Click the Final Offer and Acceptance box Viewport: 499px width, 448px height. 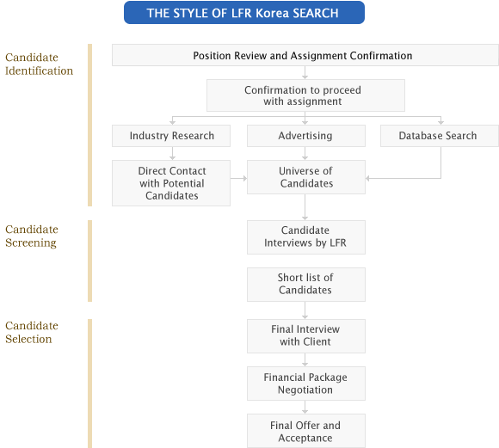tap(305, 431)
